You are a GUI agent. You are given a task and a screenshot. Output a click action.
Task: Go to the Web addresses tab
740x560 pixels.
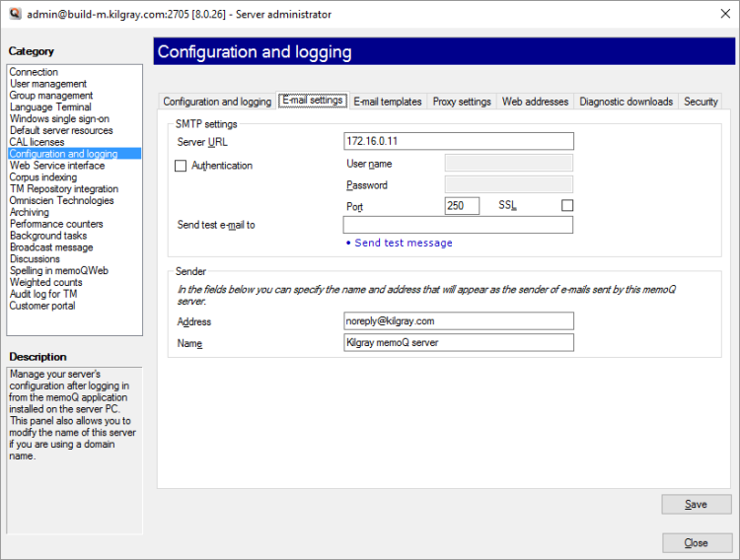point(535,102)
